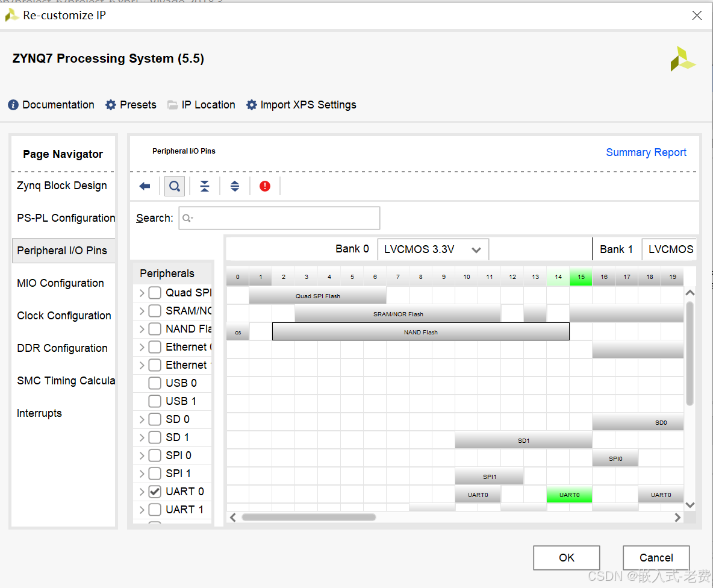
Task: Click the Import XPS Settings gear icon
Action: (x=252, y=105)
